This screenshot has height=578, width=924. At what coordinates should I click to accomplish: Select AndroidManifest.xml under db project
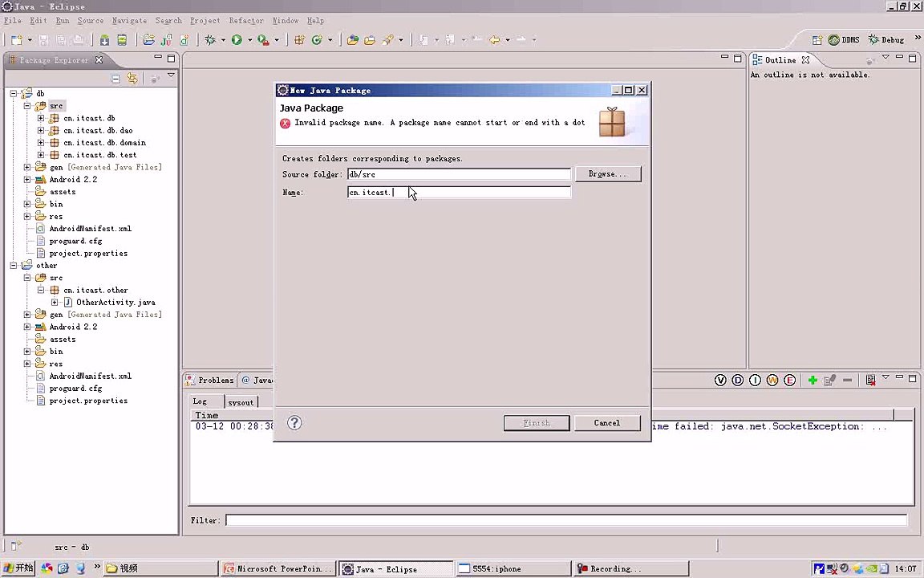point(90,229)
